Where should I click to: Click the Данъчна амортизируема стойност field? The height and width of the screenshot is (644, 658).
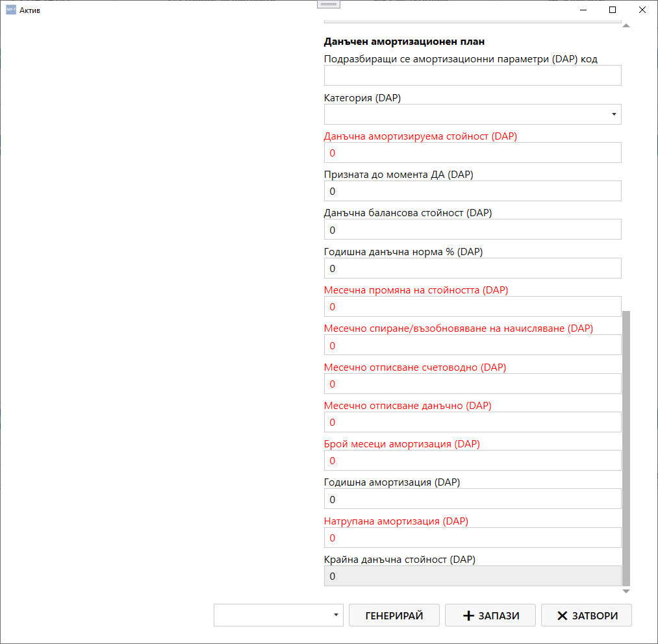click(472, 153)
